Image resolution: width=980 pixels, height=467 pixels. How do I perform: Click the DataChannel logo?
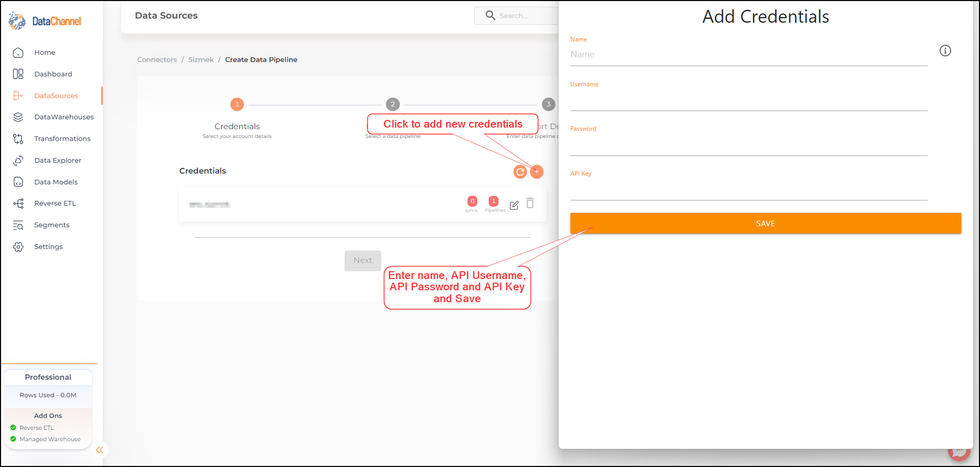45,21
